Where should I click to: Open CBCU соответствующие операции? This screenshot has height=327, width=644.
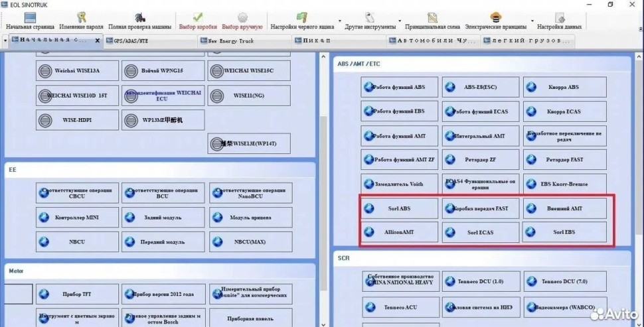pyautogui.click(x=77, y=193)
